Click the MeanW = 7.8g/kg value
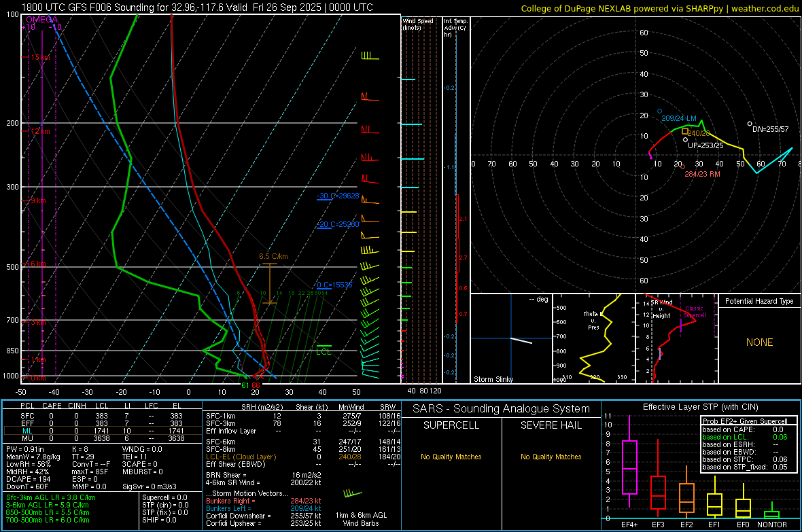Viewport: 802px width, 532px height. [33, 457]
